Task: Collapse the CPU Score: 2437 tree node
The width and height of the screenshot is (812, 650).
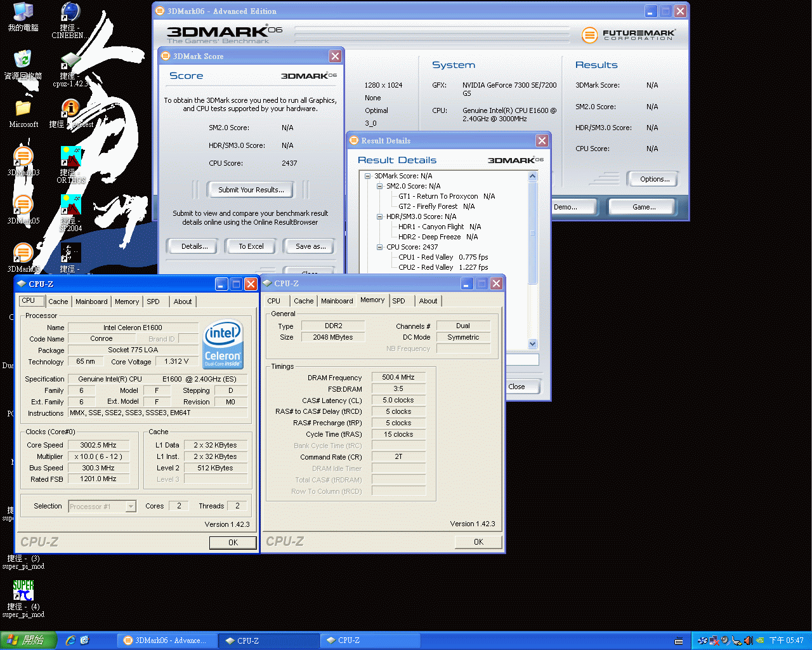Action: 379,247
